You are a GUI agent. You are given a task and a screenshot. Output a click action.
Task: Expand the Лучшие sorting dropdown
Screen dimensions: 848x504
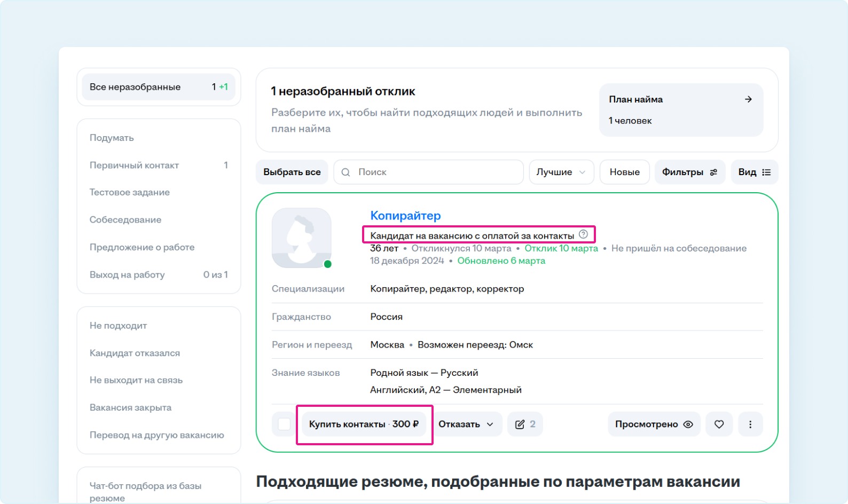561,172
